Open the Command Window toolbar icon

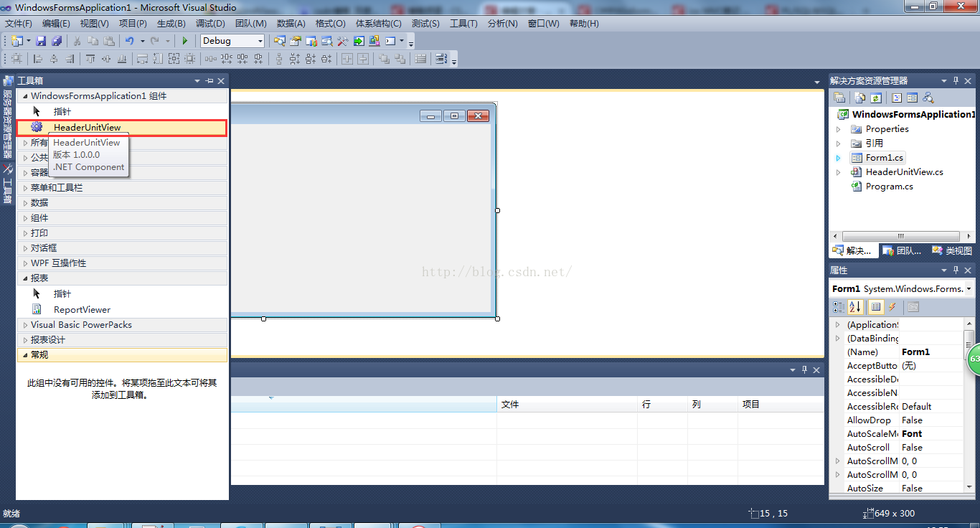click(x=390, y=41)
